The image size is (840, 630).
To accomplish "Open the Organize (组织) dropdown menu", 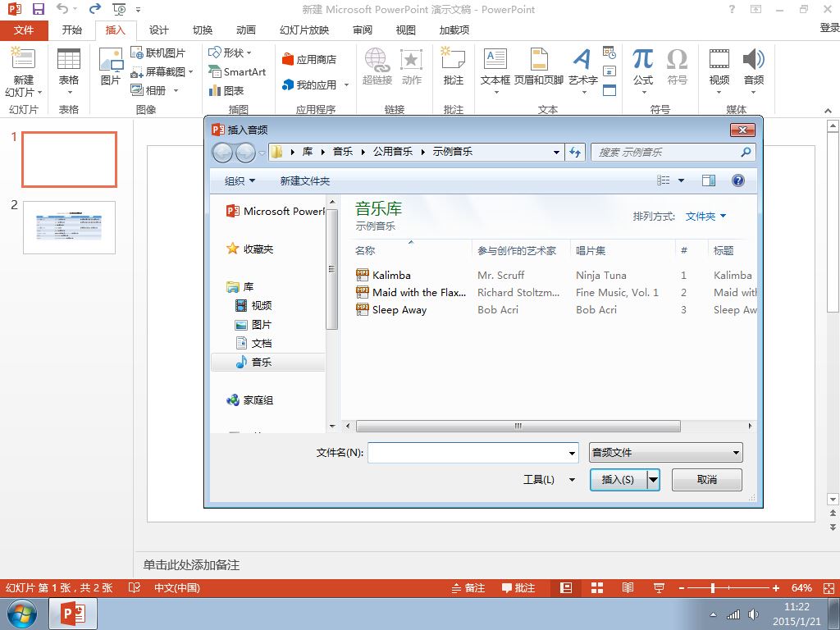I will (240, 181).
